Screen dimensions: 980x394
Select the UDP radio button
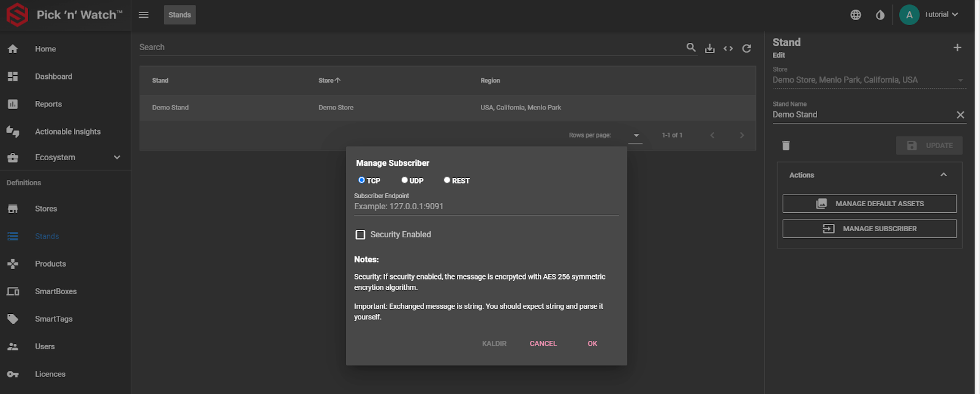(x=404, y=180)
